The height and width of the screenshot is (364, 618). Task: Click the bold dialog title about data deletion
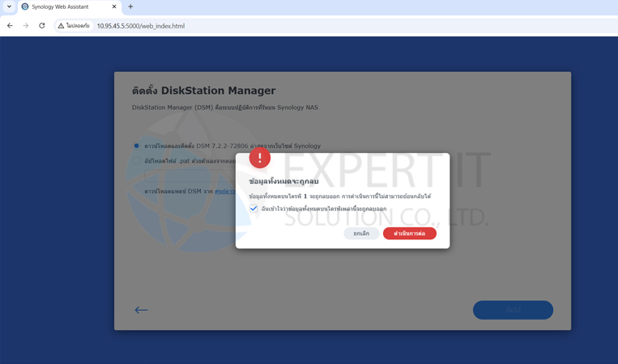[x=283, y=181]
